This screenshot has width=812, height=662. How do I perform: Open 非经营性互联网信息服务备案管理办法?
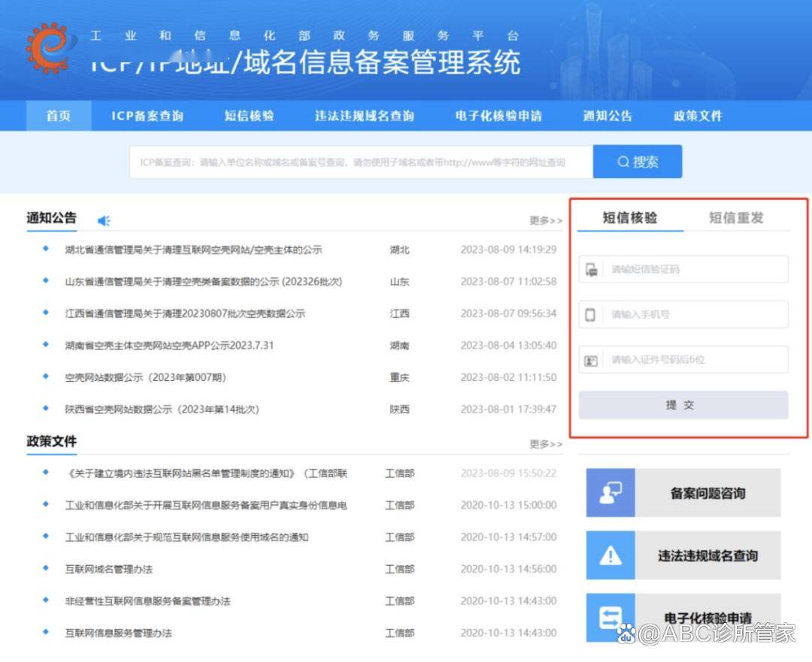(x=147, y=601)
